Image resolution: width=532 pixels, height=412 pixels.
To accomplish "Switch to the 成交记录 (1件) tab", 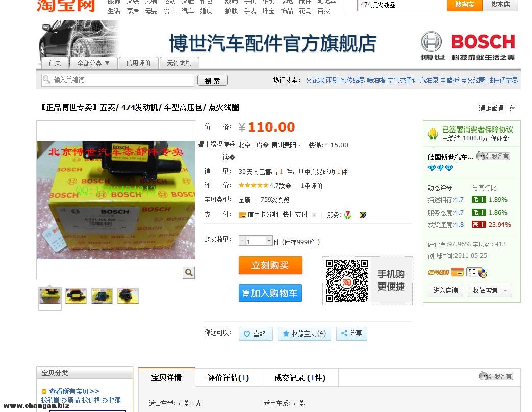I will [x=300, y=377].
